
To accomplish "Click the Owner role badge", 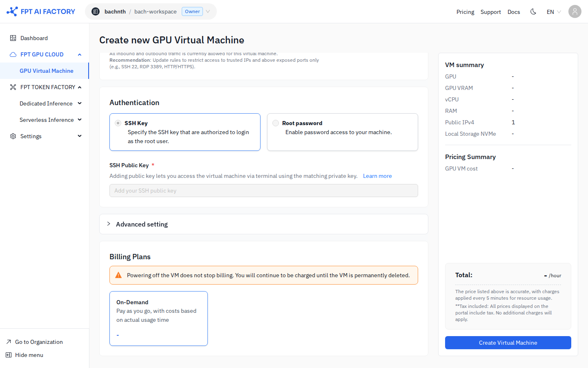I will [192, 11].
